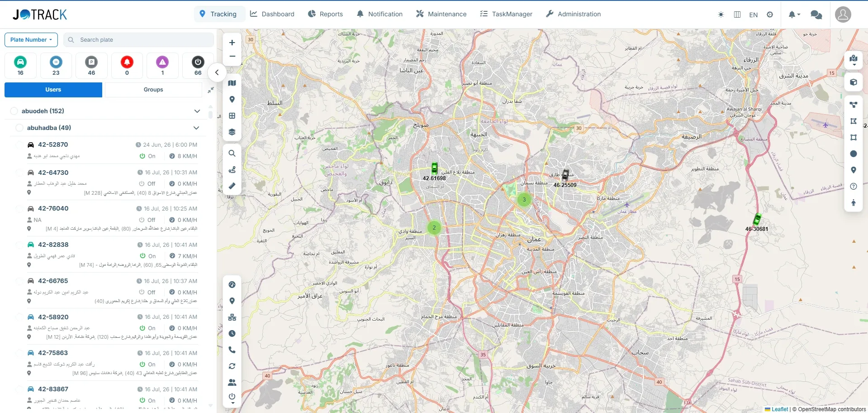868x413 pixels.
Task: Switch to the Users tab
Action: coord(53,90)
